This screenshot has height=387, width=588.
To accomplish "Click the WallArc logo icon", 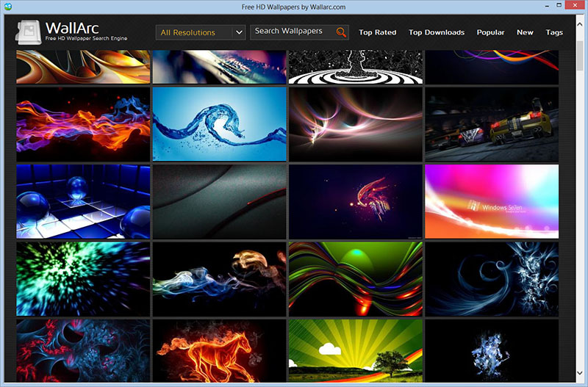I will [28, 32].
